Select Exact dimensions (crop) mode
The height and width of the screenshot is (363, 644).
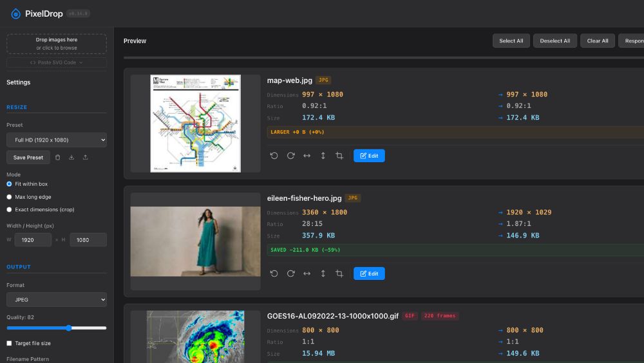9,209
